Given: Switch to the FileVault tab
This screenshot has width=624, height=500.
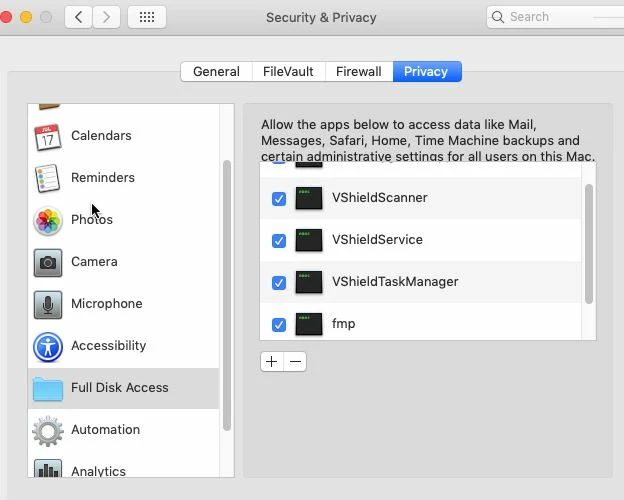Looking at the screenshot, I should (289, 72).
